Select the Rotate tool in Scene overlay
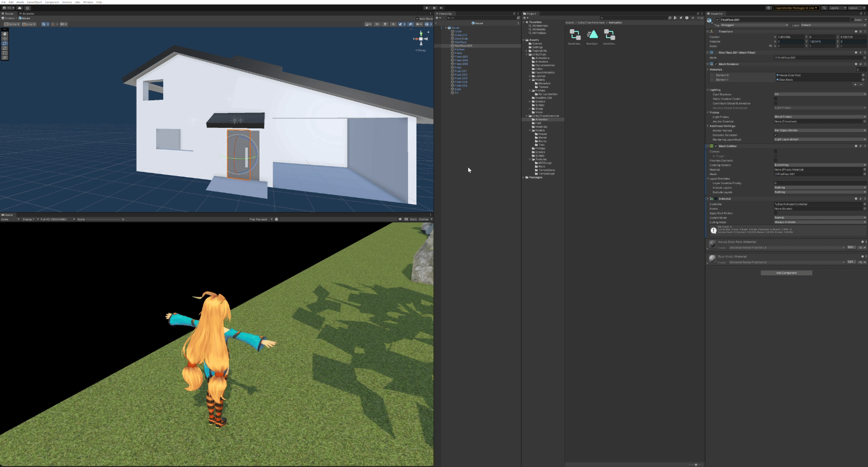The height and width of the screenshot is (467, 868). pyautogui.click(x=5, y=43)
